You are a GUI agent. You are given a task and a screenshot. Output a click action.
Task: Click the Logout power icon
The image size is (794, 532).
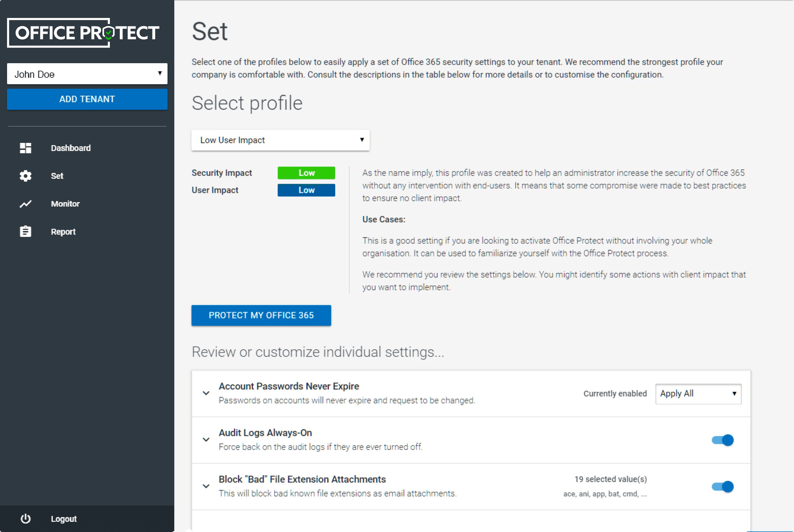(25, 519)
